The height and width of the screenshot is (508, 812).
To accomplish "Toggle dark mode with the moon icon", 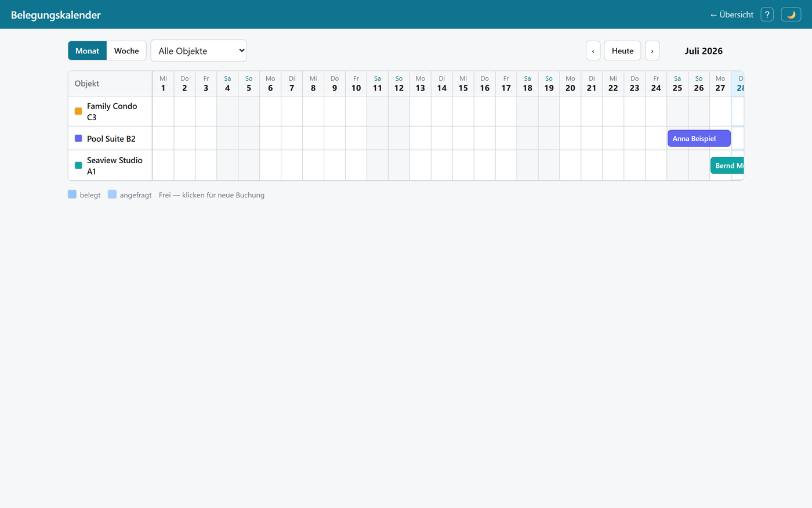I will [791, 15].
